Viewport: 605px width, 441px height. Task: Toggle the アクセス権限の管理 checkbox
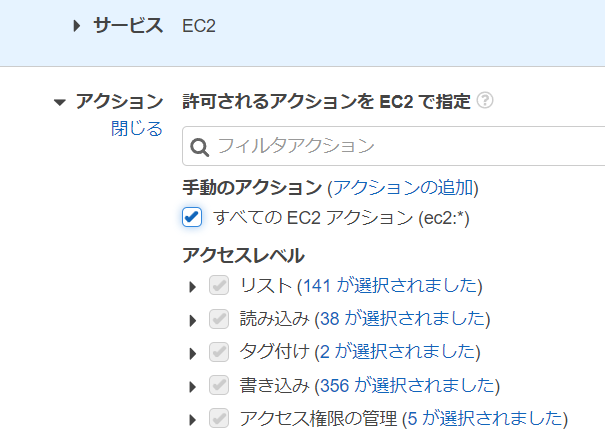click(x=218, y=419)
